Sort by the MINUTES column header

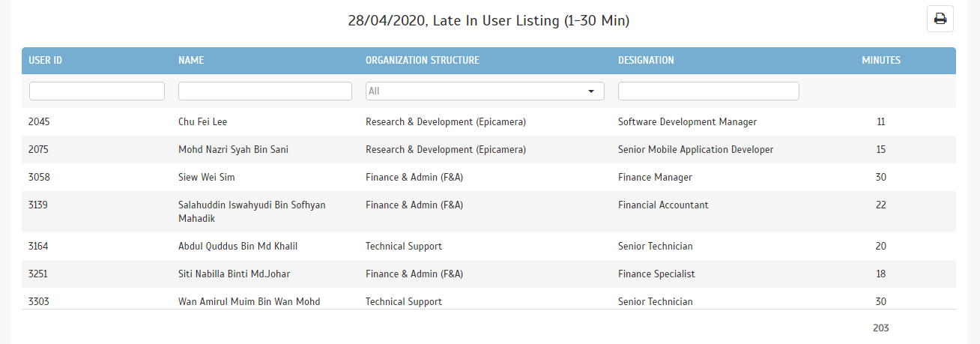point(881,60)
